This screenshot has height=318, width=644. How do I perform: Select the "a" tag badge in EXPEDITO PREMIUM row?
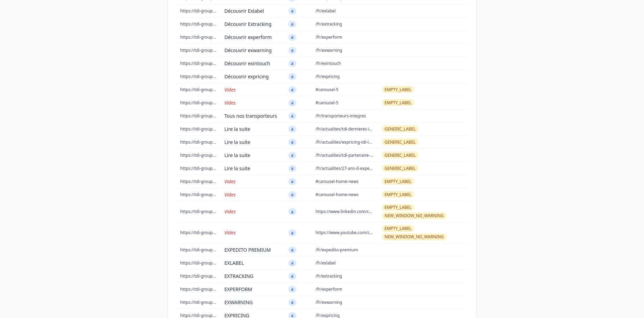tap(292, 250)
